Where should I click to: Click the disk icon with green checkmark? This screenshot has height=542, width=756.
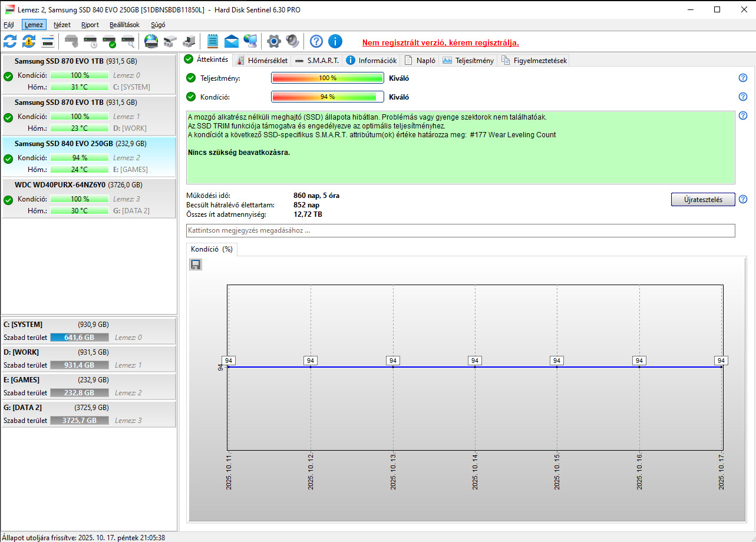(x=109, y=41)
